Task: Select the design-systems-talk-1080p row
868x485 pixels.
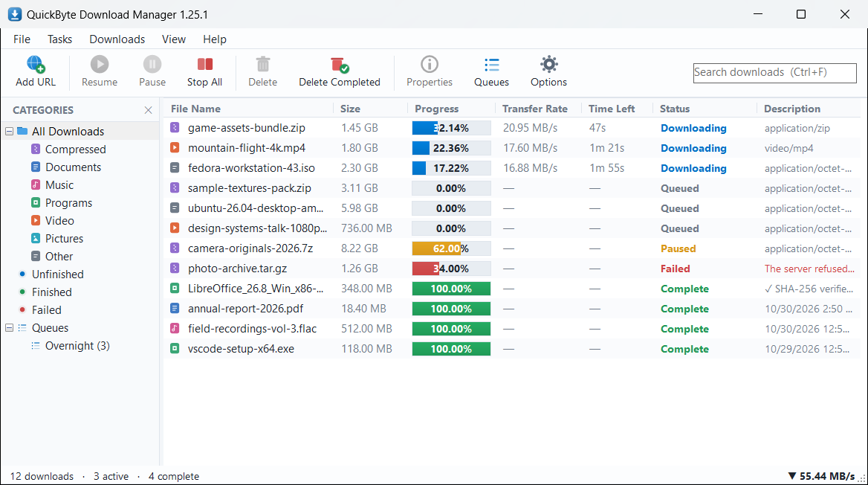Action: [513, 228]
